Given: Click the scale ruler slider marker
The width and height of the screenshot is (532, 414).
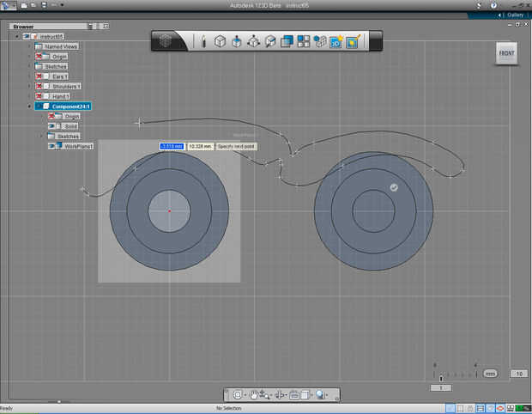Looking at the screenshot, I should [x=441, y=377].
